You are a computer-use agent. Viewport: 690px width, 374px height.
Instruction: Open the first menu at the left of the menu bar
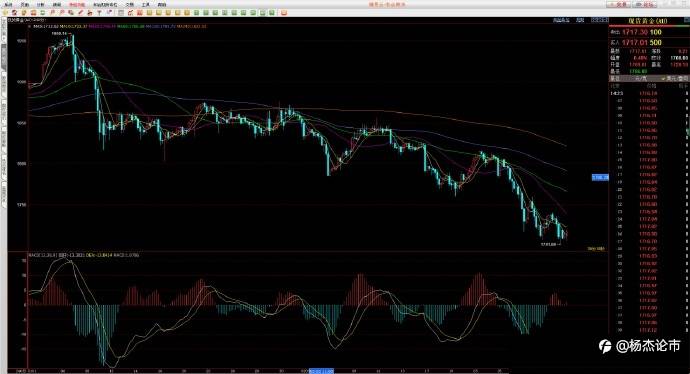click(x=8, y=5)
